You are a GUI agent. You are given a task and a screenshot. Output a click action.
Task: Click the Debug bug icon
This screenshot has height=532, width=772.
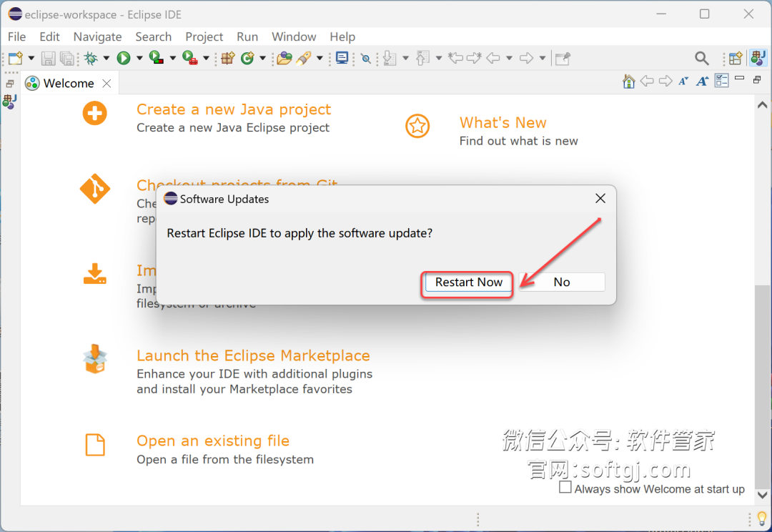click(x=91, y=58)
